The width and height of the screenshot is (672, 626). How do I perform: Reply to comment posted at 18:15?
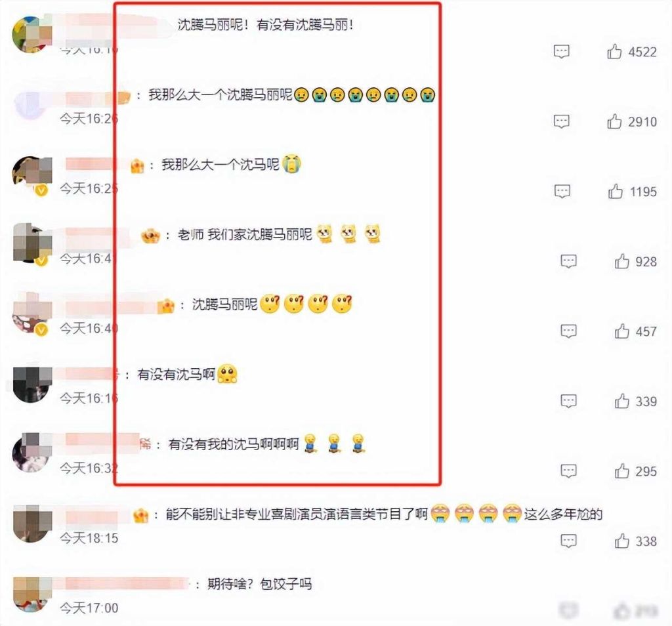tap(569, 541)
